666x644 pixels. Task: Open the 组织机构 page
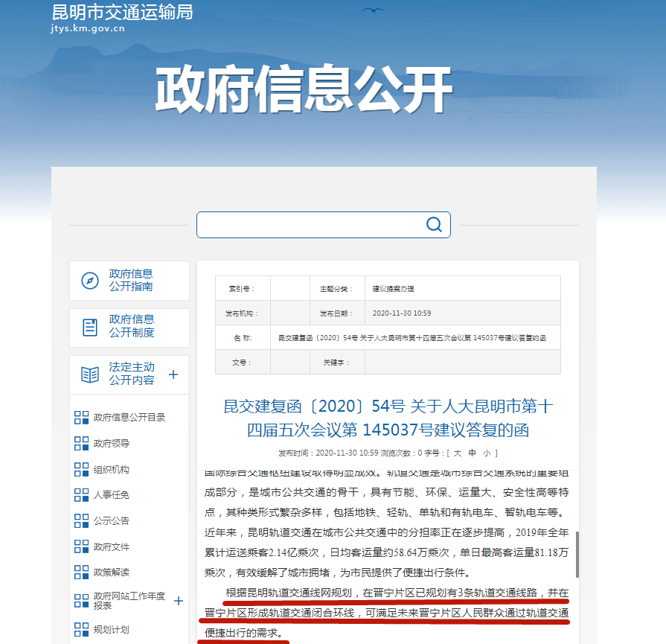click(x=112, y=469)
